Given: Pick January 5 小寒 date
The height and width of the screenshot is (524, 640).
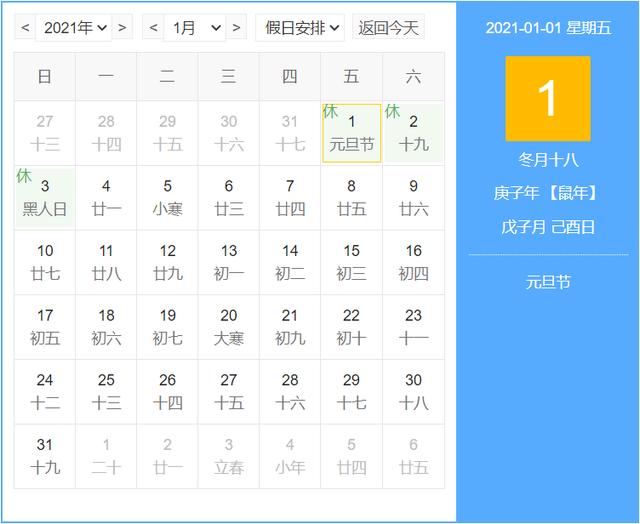Looking at the screenshot, I should [167, 198].
